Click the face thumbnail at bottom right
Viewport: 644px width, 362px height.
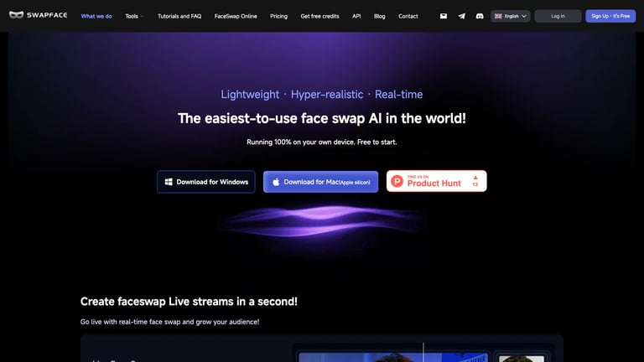click(522, 358)
